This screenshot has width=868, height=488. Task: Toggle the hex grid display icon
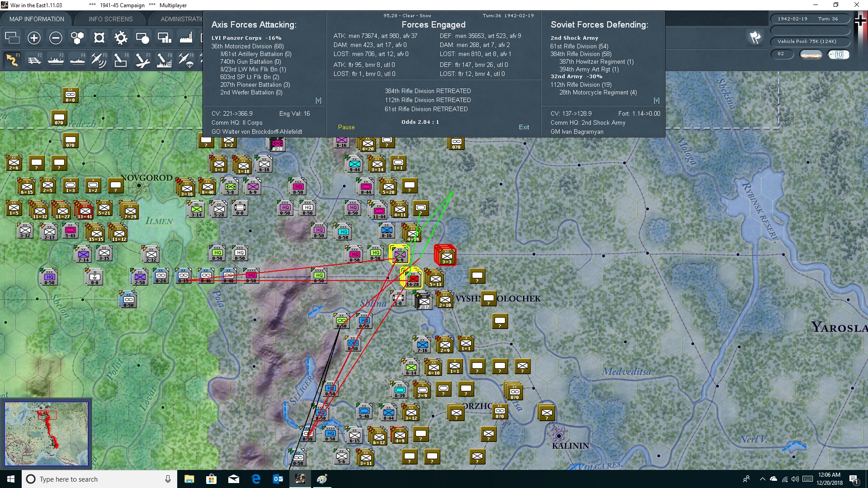point(77,38)
